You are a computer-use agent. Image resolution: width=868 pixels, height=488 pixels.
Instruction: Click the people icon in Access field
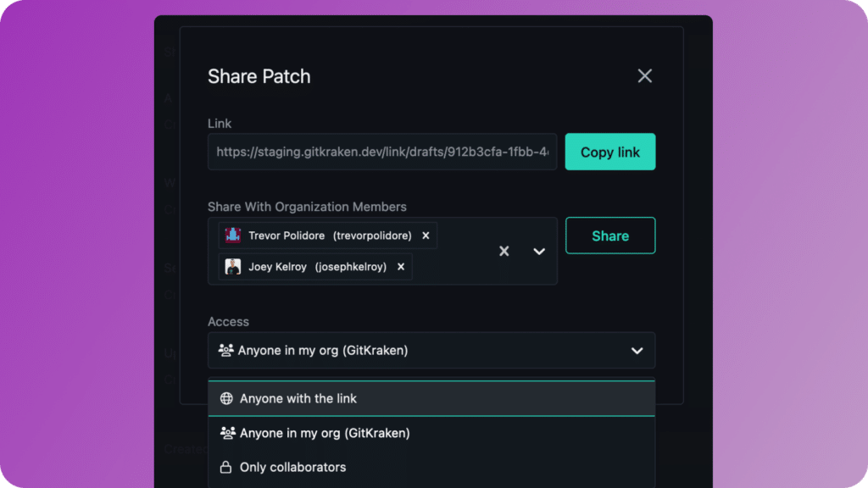point(225,350)
